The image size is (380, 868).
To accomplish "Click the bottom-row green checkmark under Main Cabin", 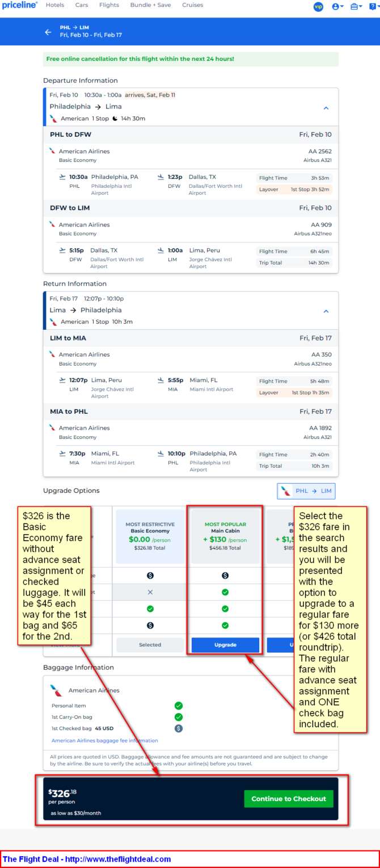I will pyautogui.click(x=225, y=625).
